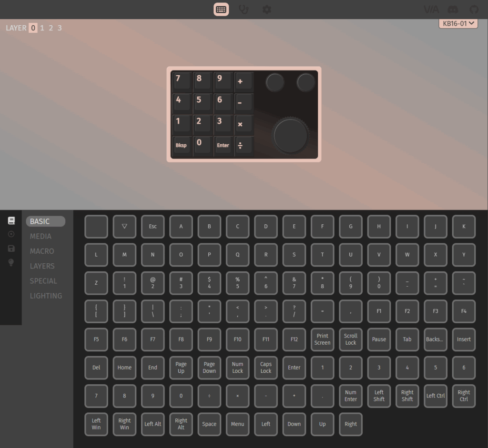
Task: Select the Macros record icon in sidebar
Action: (x=11, y=234)
